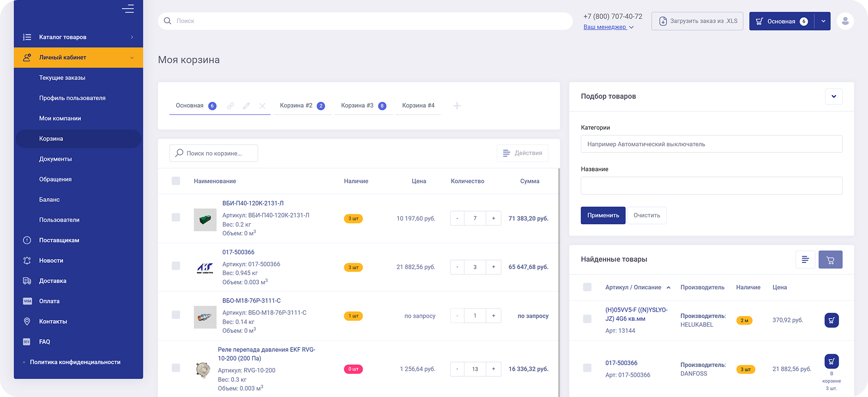Image resolution: width=868 pixels, height=397 pixels.
Task: Tick the checkbox for HELUKABEL found item
Action: coord(587,319)
